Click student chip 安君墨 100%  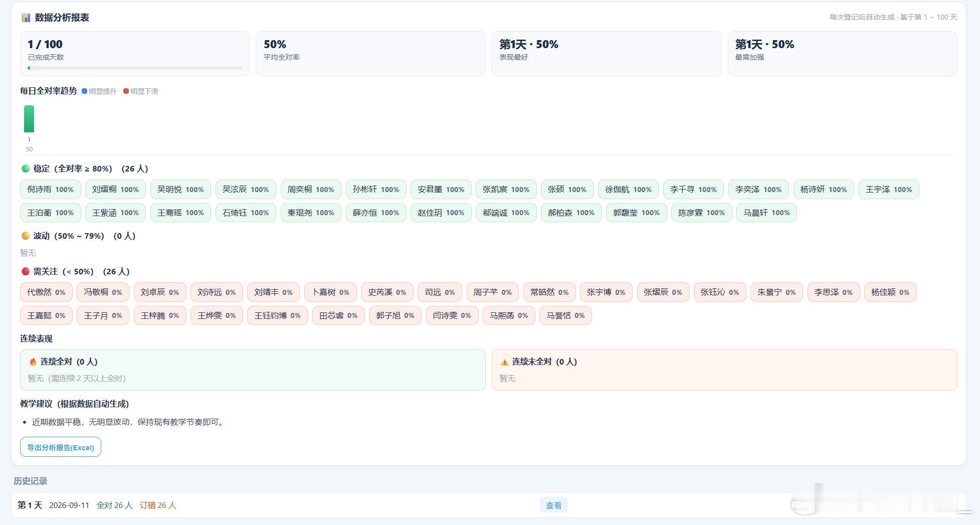[441, 190]
